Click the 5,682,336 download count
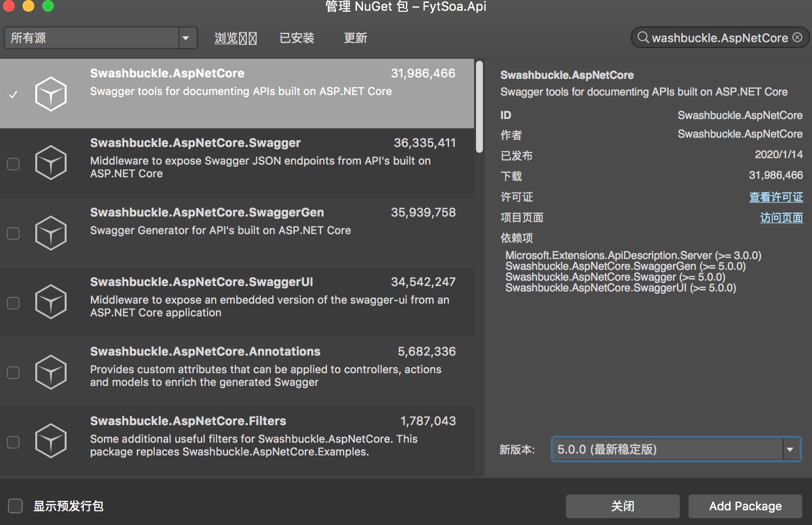 click(427, 351)
